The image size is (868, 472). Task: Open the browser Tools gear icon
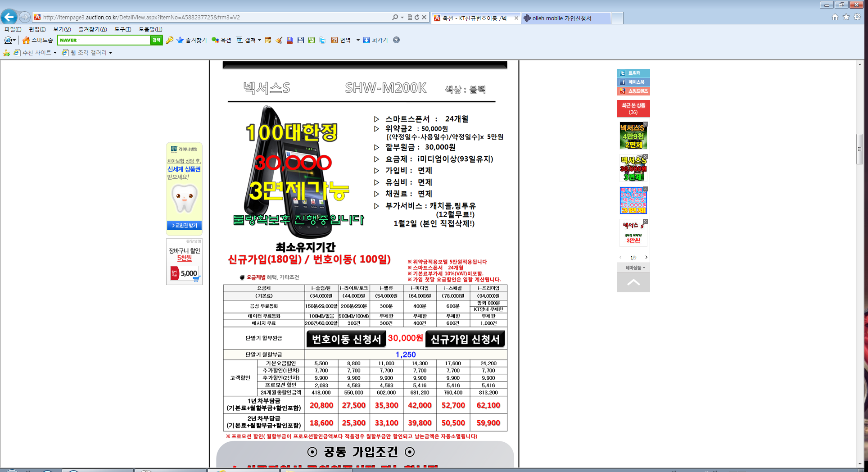(x=857, y=17)
